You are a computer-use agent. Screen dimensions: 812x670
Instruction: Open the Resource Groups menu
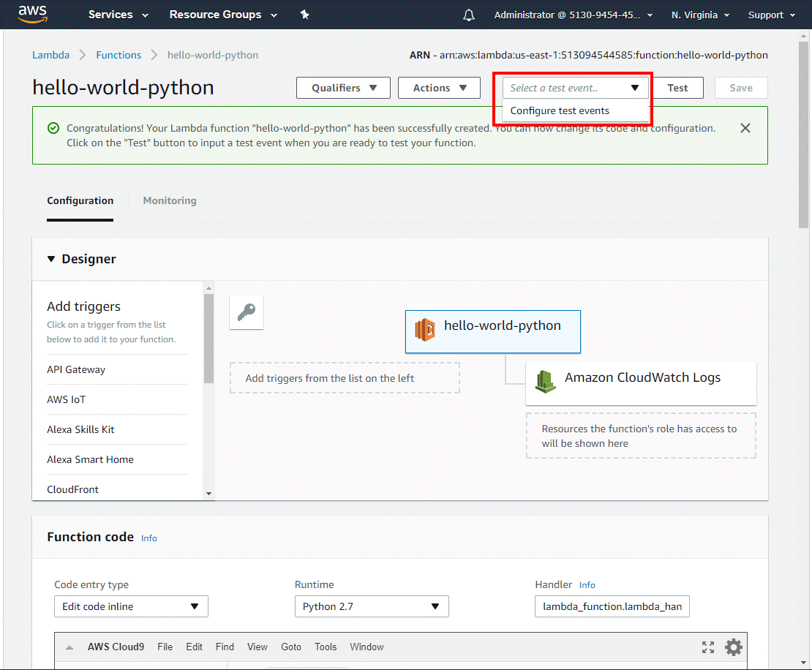[223, 15]
